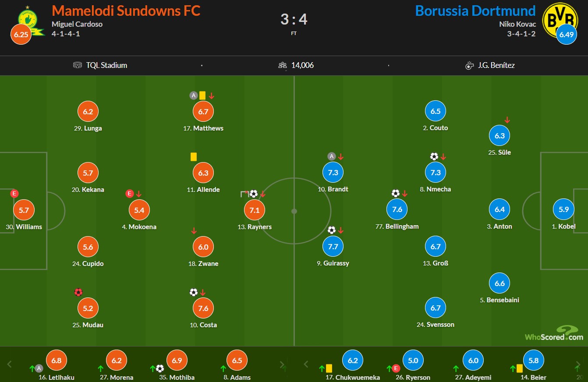Image resolution: width=588 pixels, height=382 pixels.
Task: Select Bellingham's 7.6 rating circle
Action: point(397,209)
